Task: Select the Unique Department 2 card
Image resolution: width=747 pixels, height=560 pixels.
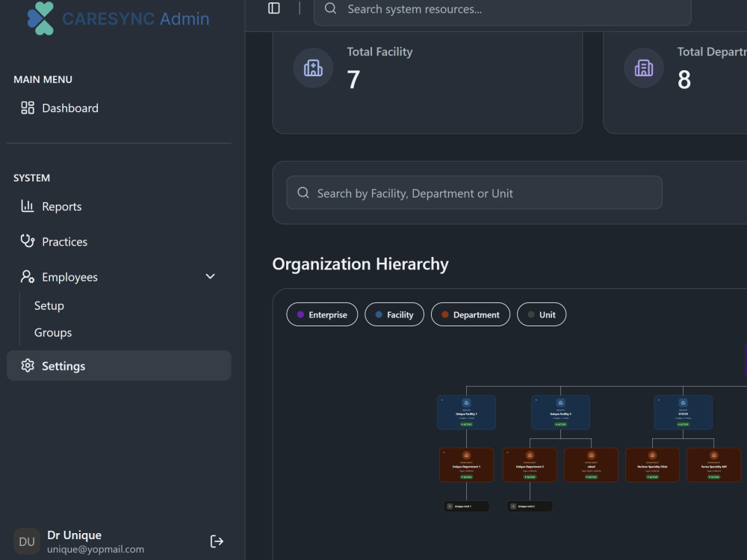Action: pyautogui.click(x=530, y=464)
